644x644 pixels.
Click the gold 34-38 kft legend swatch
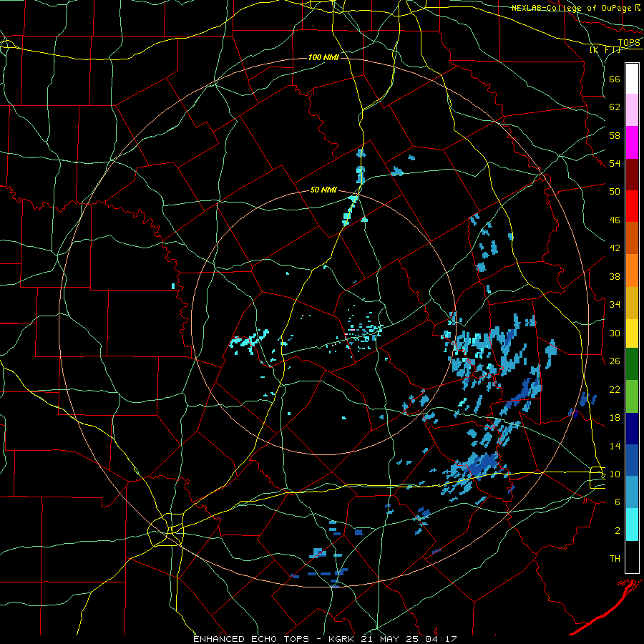632,303
